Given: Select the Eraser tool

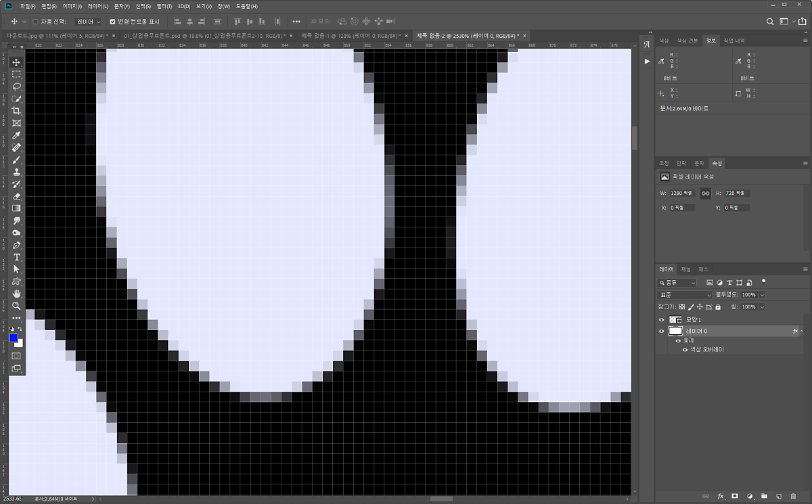Looking at the screenshot, I should click(17, 196).
